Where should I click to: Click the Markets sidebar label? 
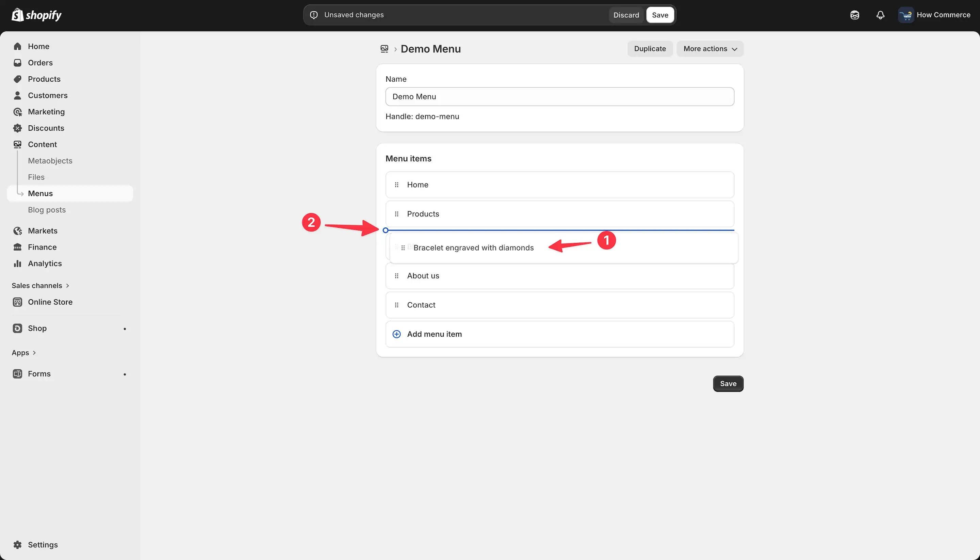(42, 231)
